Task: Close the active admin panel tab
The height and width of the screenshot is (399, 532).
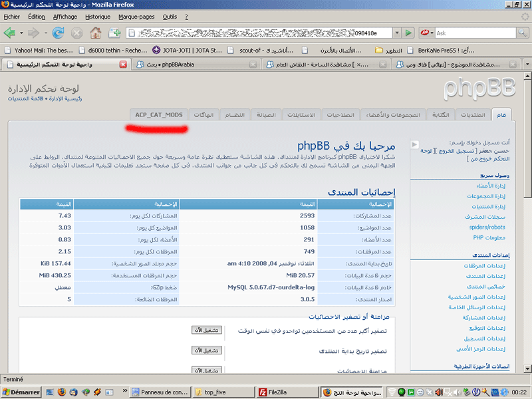Action: tap(123, 65)
